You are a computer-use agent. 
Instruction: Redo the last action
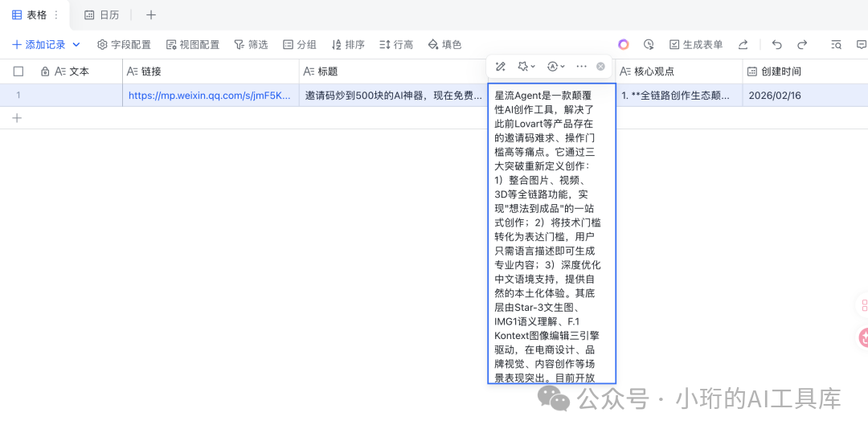[x=802, y=45]
